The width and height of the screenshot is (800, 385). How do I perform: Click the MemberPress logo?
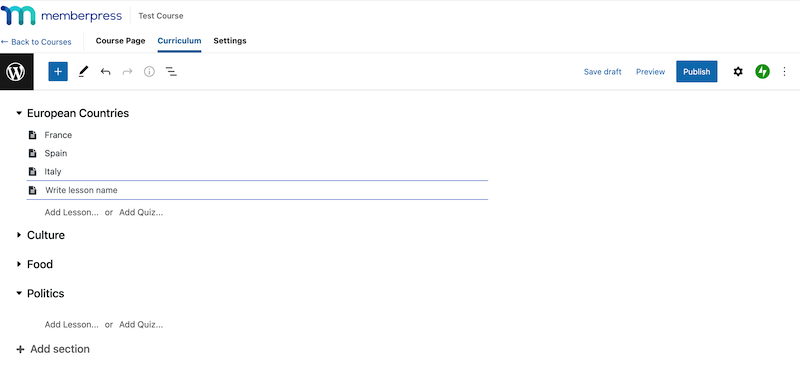[x=61, y=16]
